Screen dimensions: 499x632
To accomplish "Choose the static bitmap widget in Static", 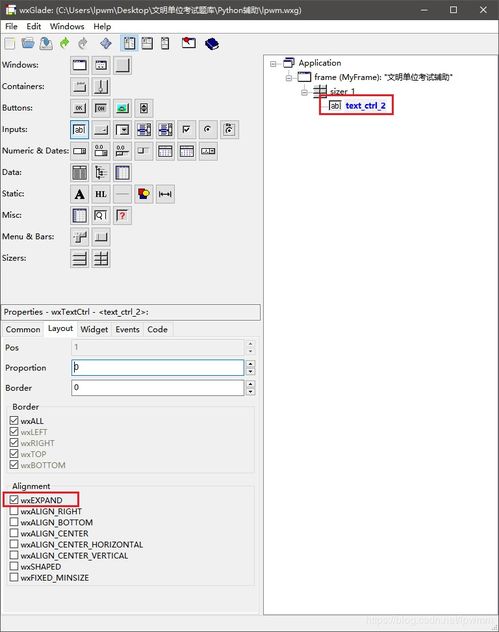I will point(144,194).
